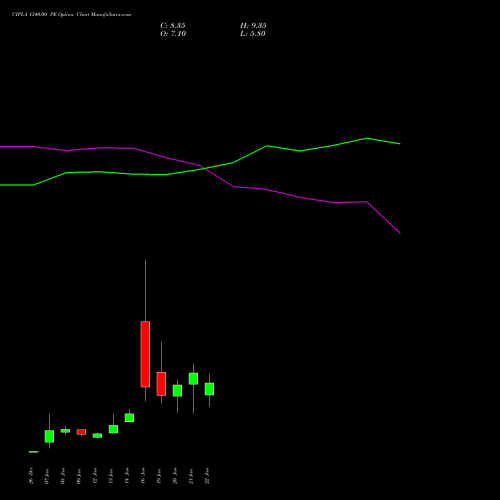This screenshot has width=500, height=500.
Task: Click the 12 Jan date label
Action: click(95, 476)
